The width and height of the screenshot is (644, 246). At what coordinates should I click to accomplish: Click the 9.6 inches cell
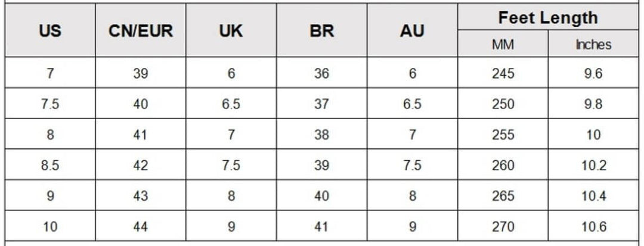[x=593, y=74]
